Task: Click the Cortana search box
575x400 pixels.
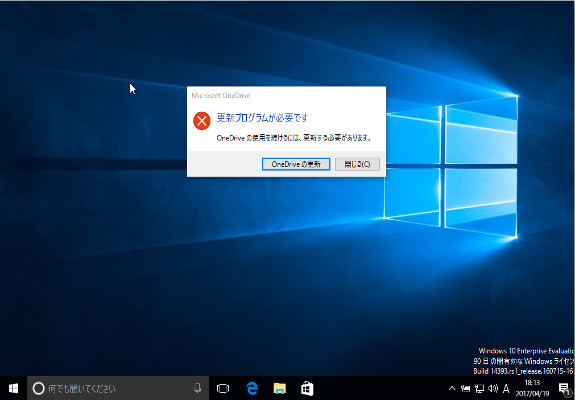Action: (118, 388)
